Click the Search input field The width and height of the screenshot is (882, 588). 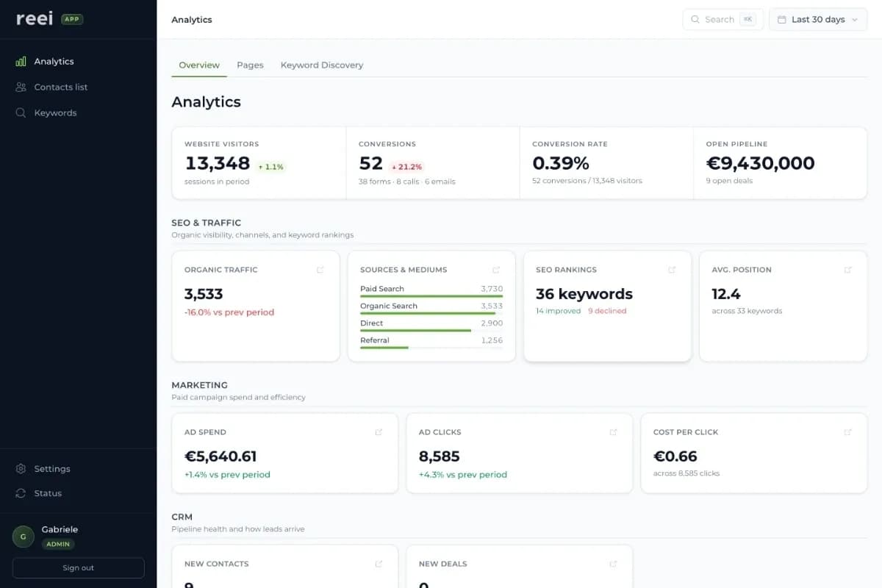click(x=723, y=20)
